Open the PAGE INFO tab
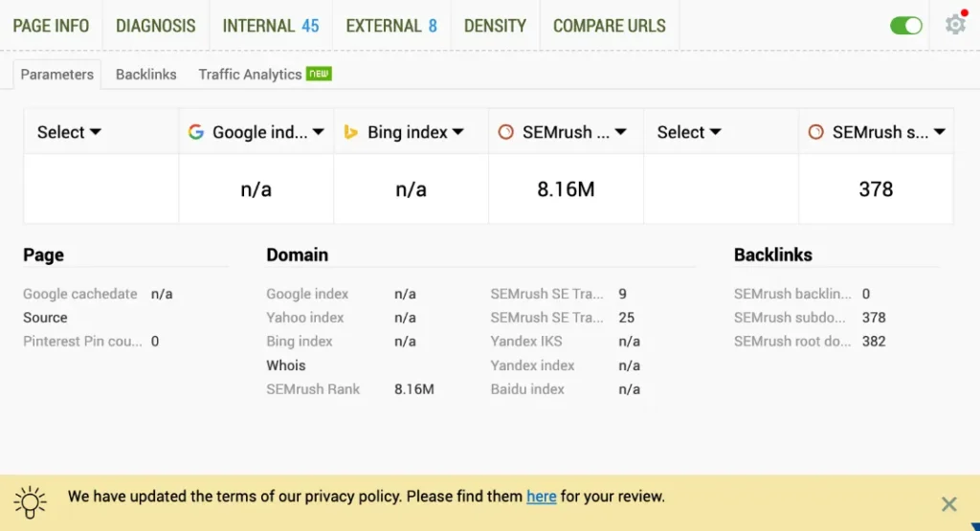The image size is (980, 531). click(51, 26)
